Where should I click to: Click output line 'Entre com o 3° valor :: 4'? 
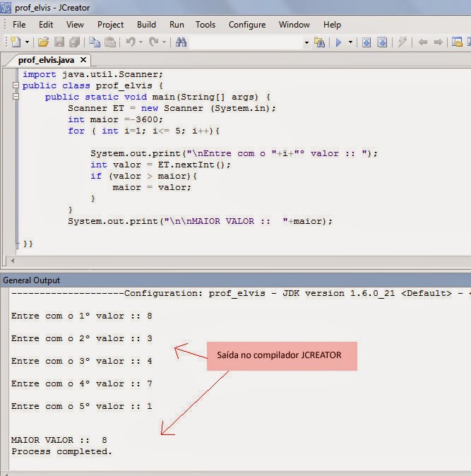(x=82, y=362)
